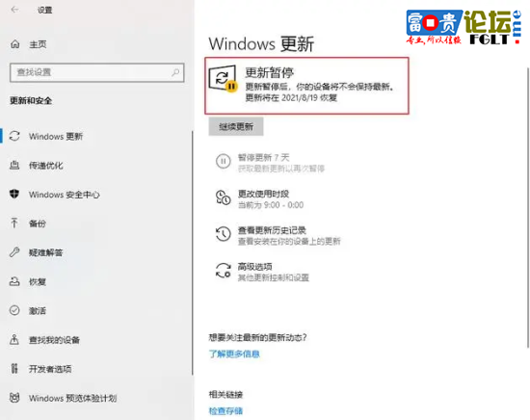The height and width of the screenshot is (420, 530).
Task: Select the Windows 安全中心 shield icon
Action: pyautogui.click(x=14, y=194)
